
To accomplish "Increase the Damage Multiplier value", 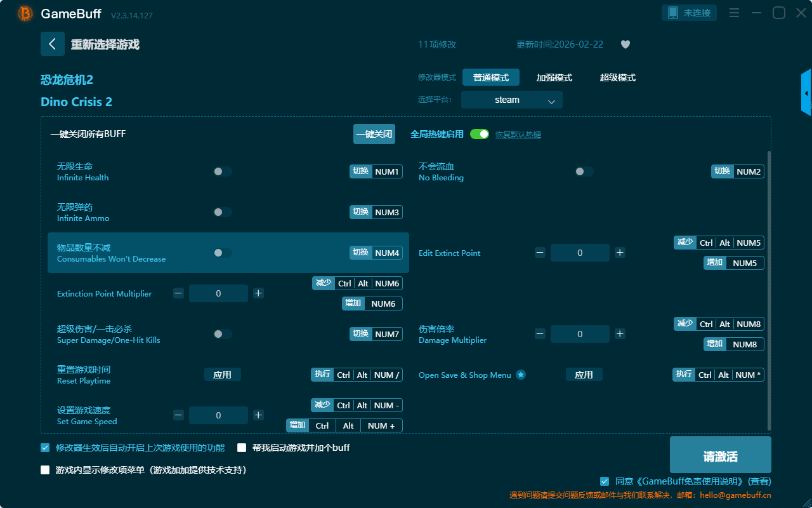I will click(x=620, y=334).
